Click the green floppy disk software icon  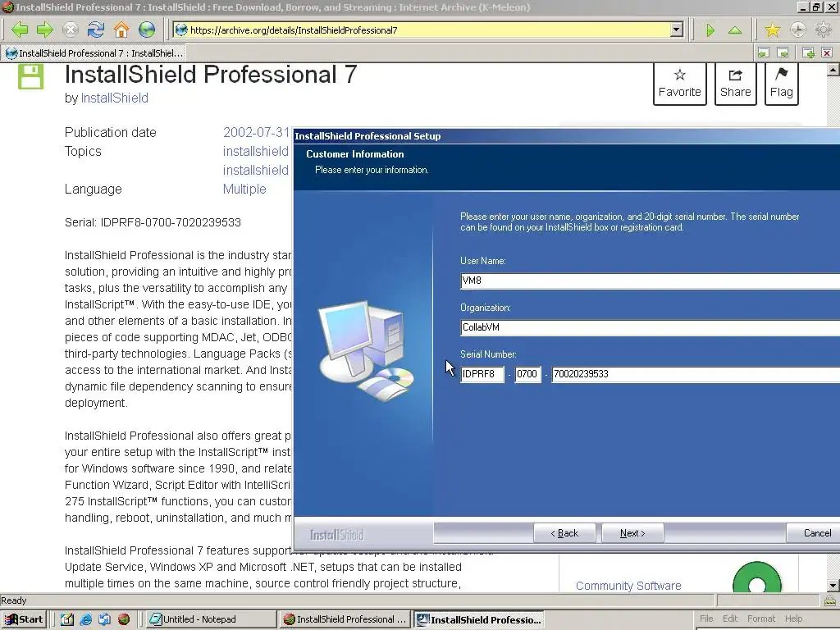point(30,76)
